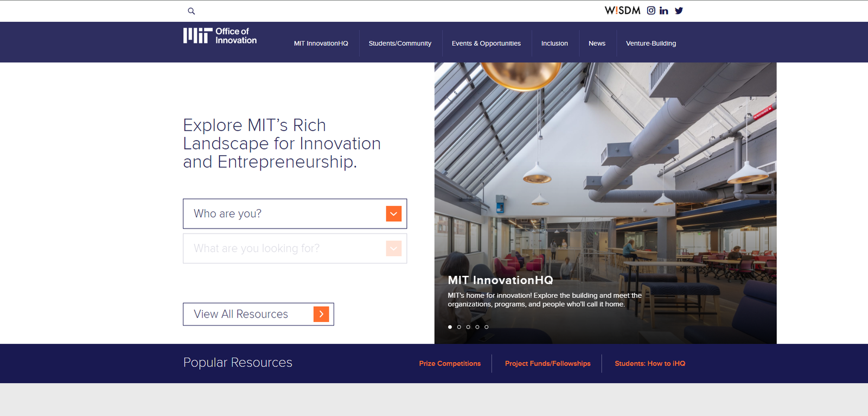Select the Venture-Building nav item
Viewport: 868px width, 416px height.
click(650, 43)
